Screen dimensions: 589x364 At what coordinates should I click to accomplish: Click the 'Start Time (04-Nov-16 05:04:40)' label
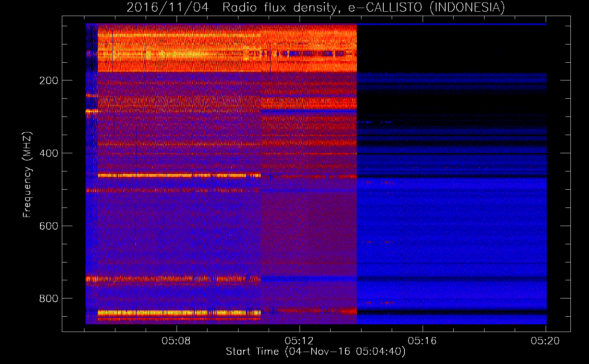tap(316, 352)
